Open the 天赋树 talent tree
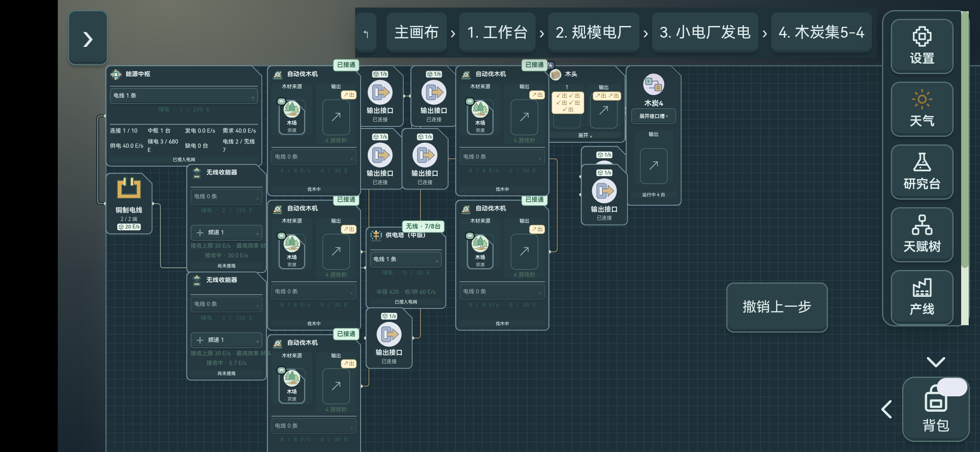Viewport: 980px width, 452px height. pos(922,234)
